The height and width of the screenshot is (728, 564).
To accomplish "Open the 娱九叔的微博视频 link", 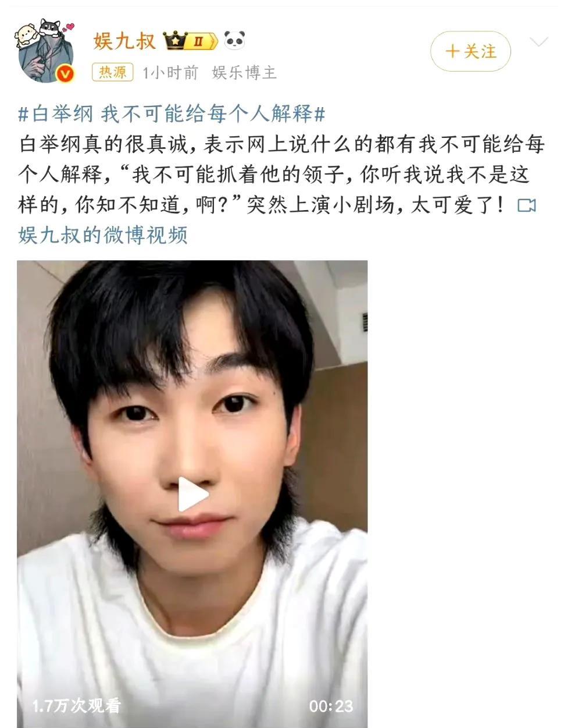I will [x=103, y=235].
